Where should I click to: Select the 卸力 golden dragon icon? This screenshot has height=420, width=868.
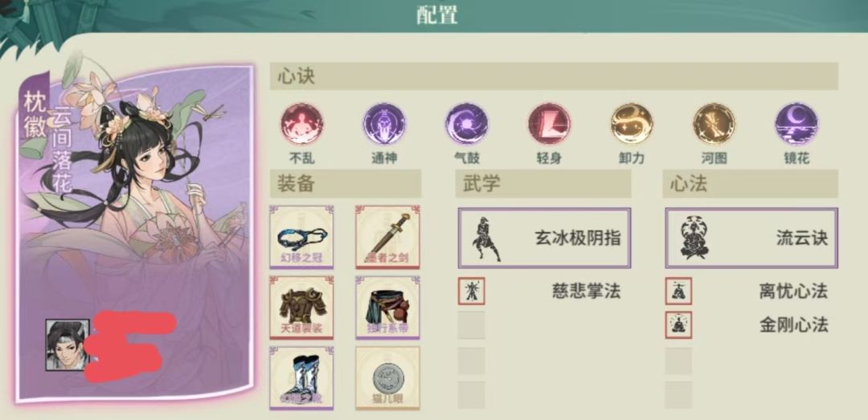coord(632,124)
